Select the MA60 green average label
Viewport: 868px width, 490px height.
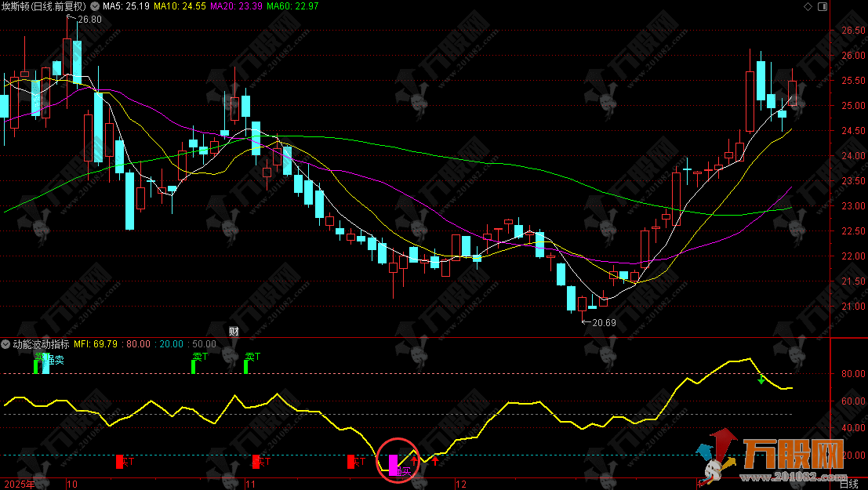click(292, 6)
